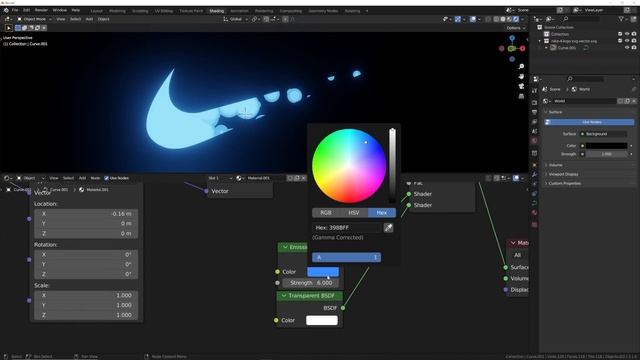Click the Hex value input field
The image size is (640, 360).
click(347, 228)
